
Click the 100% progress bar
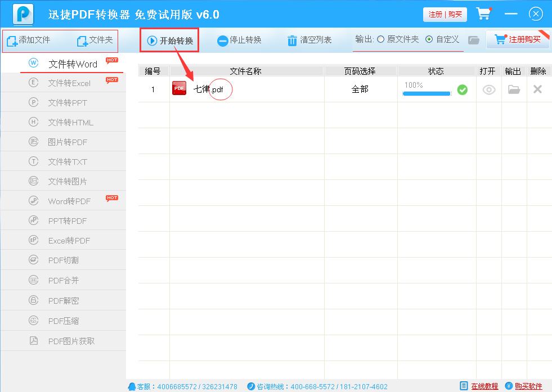tap(427, 93)
